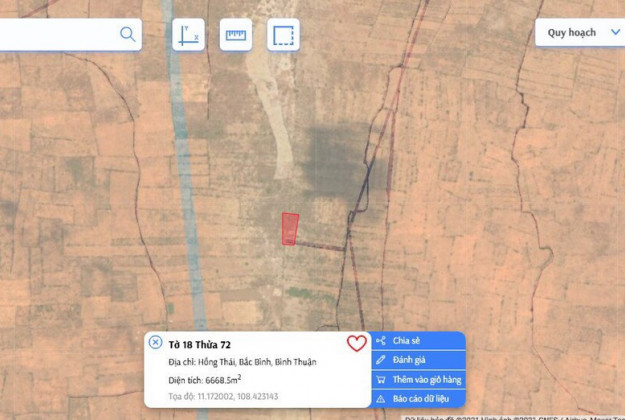Activate the dashed area selection tool
625x420 pixels.
pos(283,35)
